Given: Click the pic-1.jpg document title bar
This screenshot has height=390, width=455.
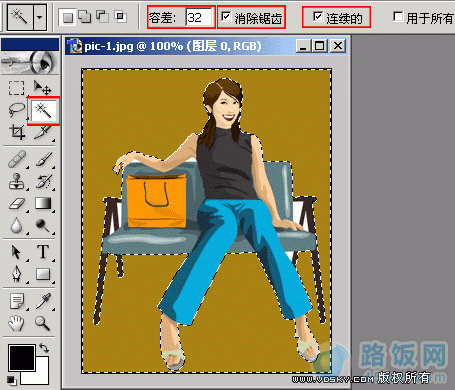Looking at the screenshot, I should 206,46.
